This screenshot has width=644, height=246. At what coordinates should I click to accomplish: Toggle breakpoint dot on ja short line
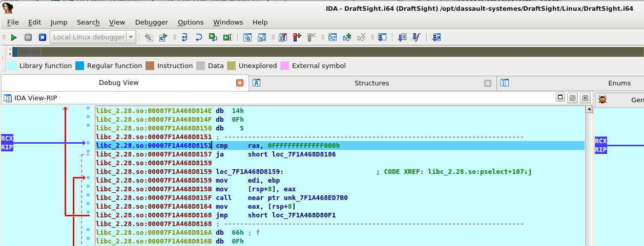pyautogui.click(x=88, y=151)
